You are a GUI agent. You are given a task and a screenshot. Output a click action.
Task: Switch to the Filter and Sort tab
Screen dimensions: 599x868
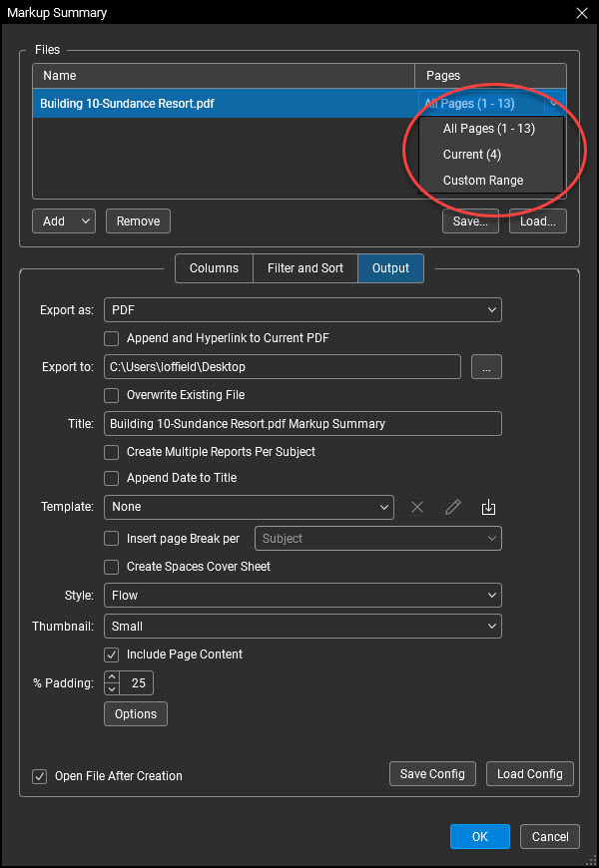click(305, 268)
